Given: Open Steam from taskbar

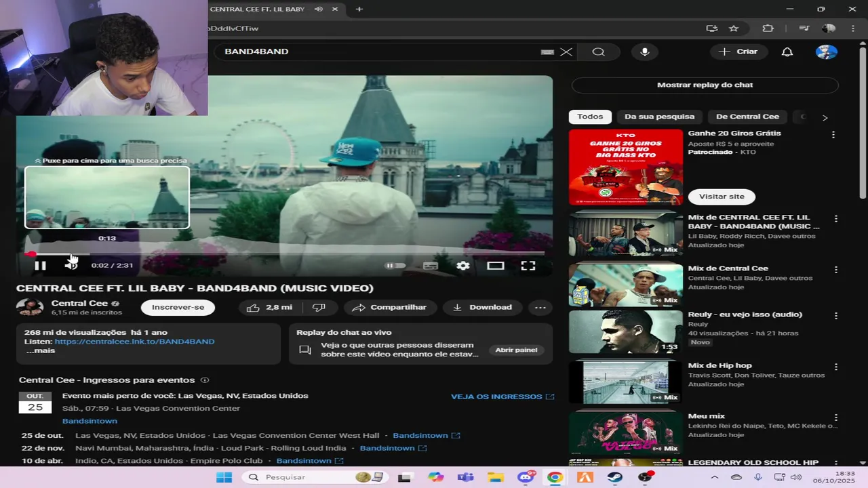Looking at the screenshot, I should coord(615,477).
